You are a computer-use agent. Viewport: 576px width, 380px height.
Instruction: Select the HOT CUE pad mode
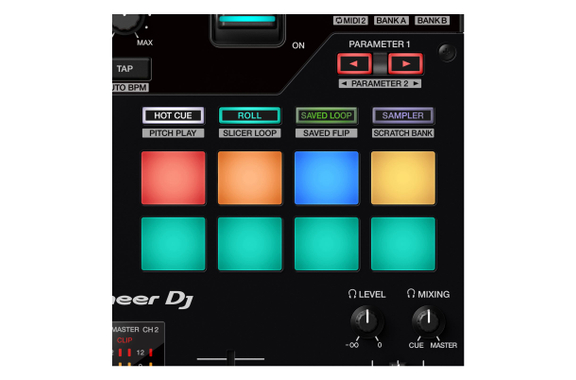173,115
